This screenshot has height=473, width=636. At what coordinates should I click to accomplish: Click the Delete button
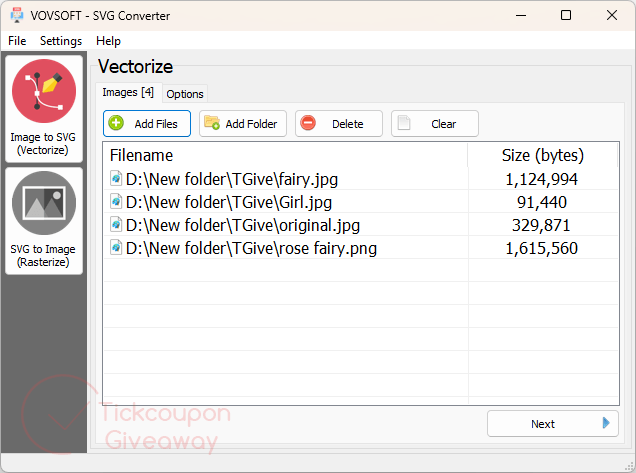coord(339,124)
